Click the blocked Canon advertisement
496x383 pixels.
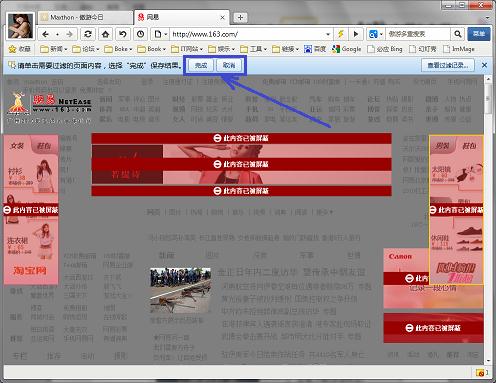click(406, 278)
